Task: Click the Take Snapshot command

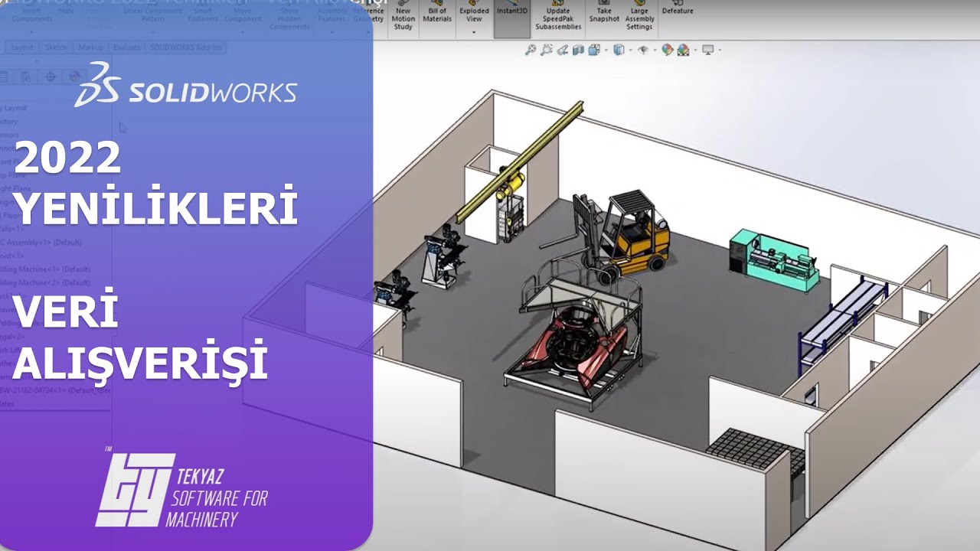Action: point(604,12)
